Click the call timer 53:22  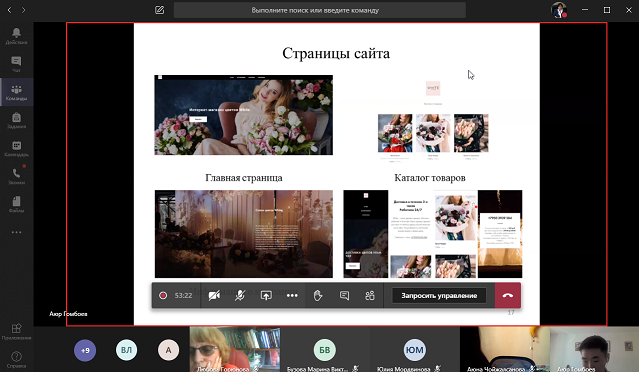[183, 295]
